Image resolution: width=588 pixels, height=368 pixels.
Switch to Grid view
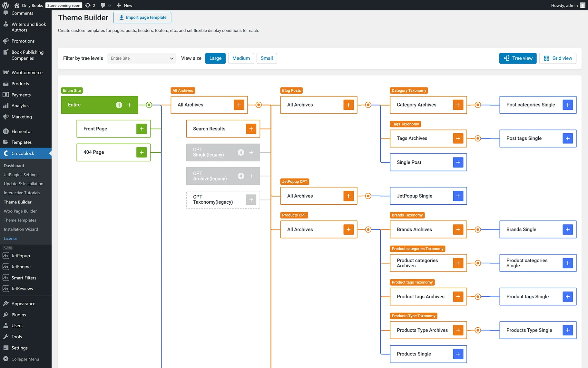(x=558, y=58)
